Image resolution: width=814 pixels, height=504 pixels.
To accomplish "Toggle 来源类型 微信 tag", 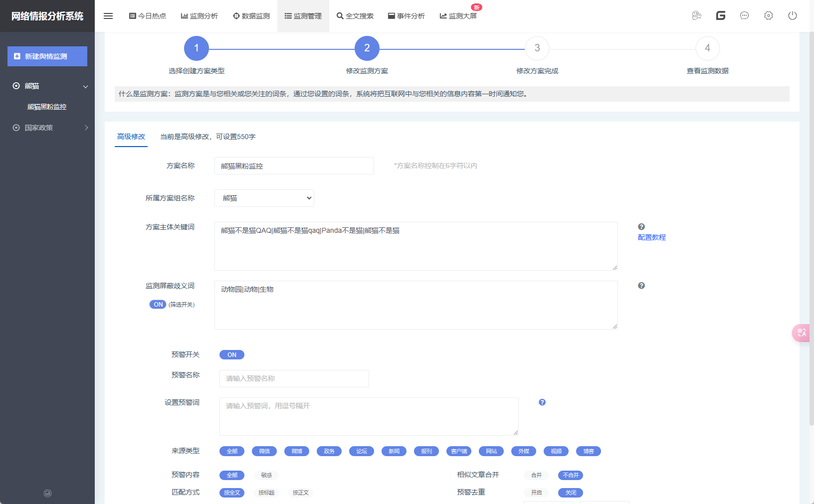I will coord(264,451).
